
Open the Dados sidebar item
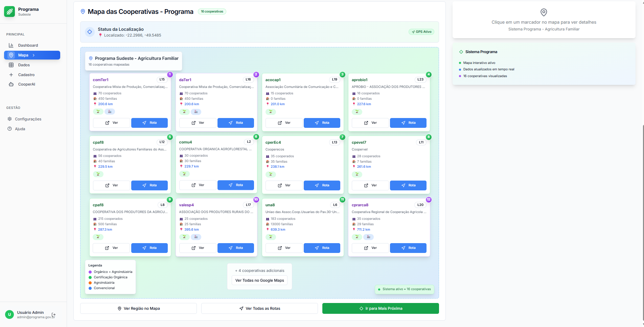(x=24, y=65)
